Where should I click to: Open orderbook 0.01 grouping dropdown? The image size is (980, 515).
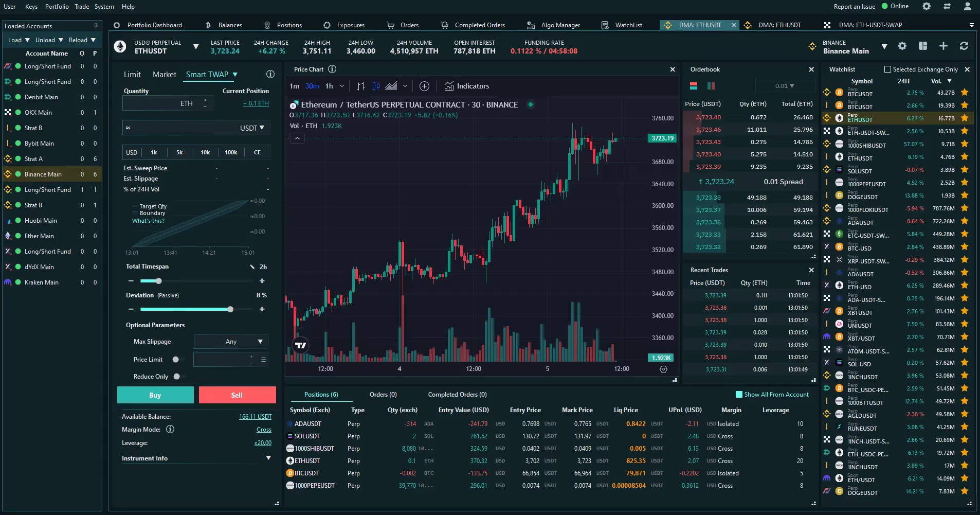coord(785,86)
